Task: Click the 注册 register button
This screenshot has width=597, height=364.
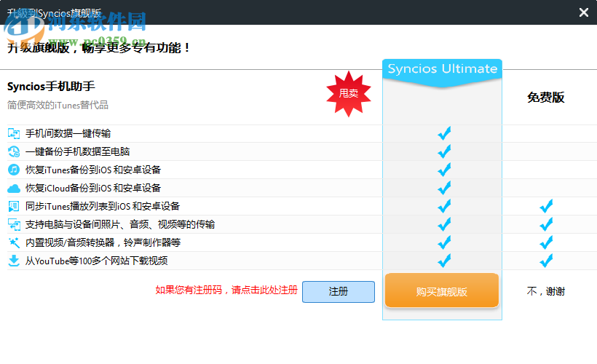Action: pos(339,292)
